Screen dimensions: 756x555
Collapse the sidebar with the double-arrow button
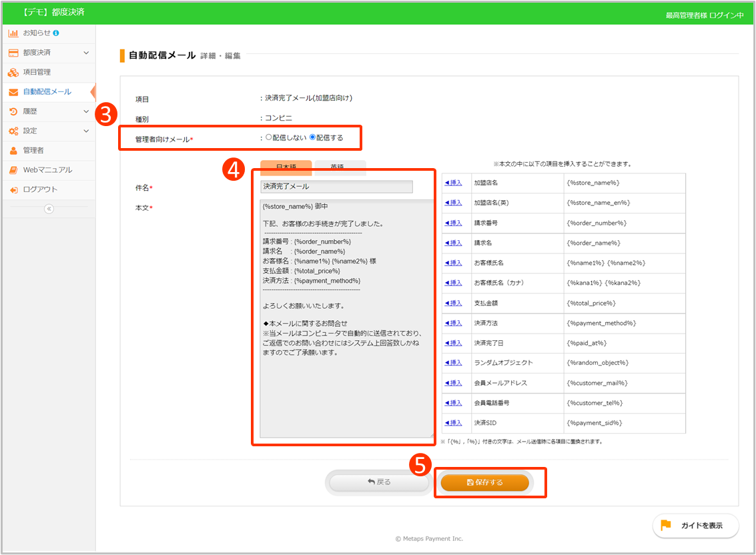(48, 209)
